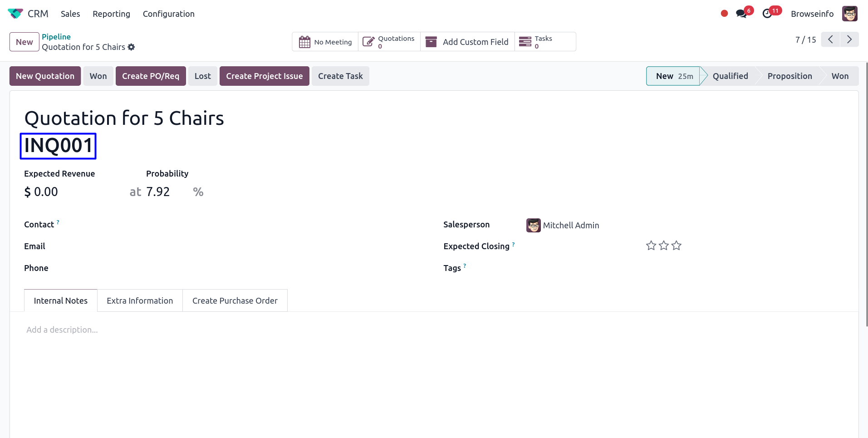The image size is (868, 438).
Task: Set priority to two stars
Action: 664,246
